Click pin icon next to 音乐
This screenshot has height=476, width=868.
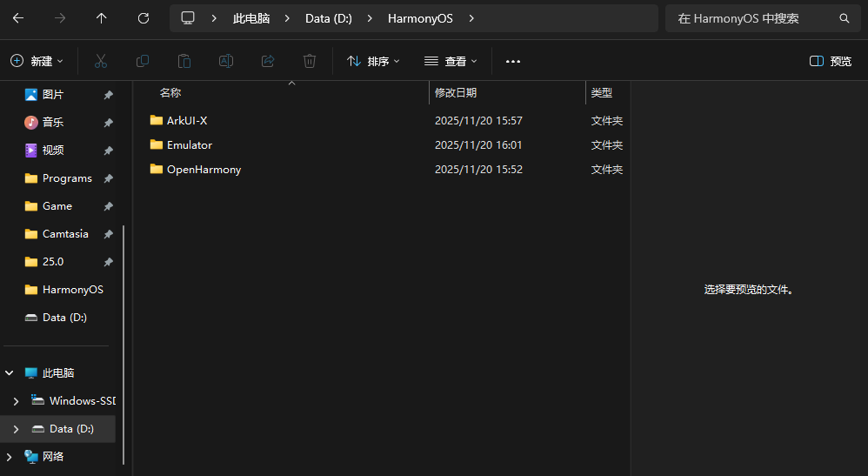[x=109, y=123]
